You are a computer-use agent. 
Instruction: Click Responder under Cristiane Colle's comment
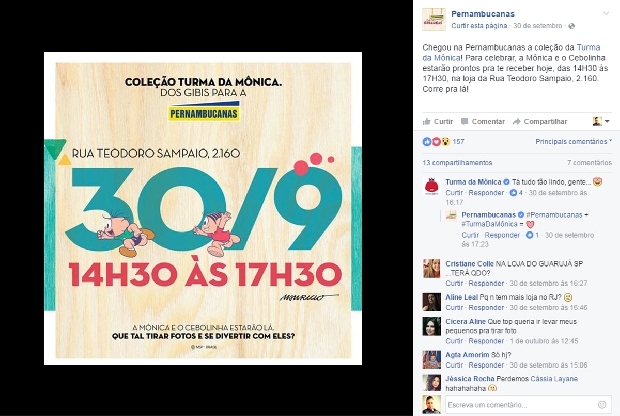(x=486, y=283)
